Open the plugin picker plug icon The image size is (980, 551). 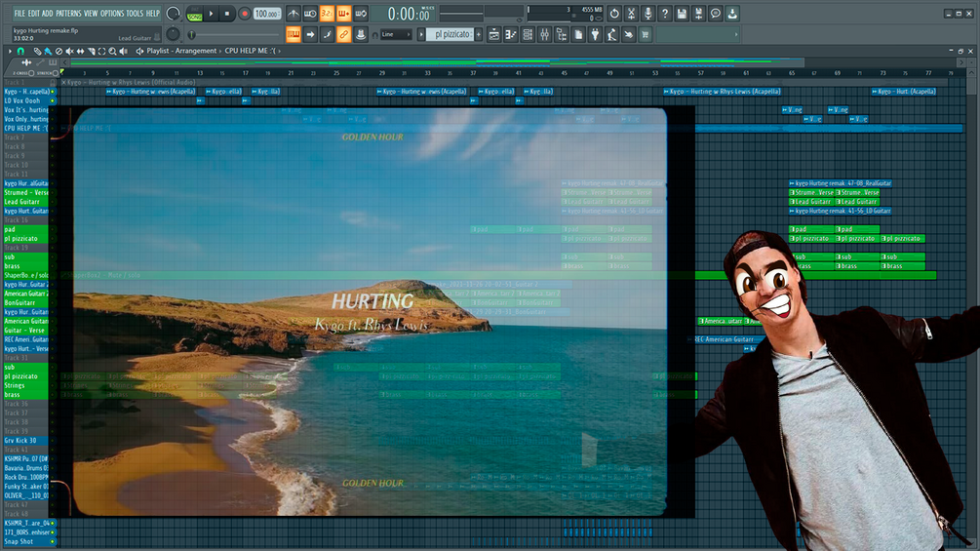[x=595, y=34]
